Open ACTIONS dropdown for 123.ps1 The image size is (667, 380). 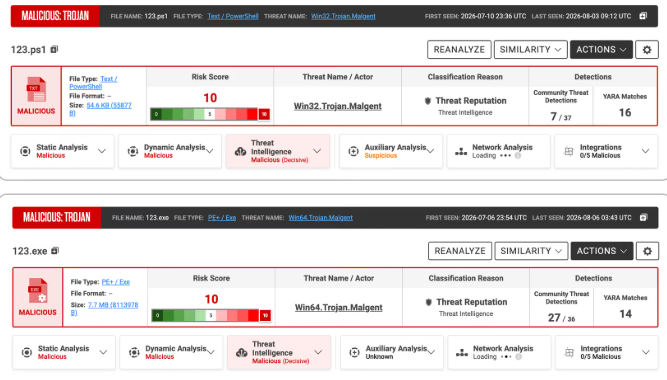click(601, 50)
